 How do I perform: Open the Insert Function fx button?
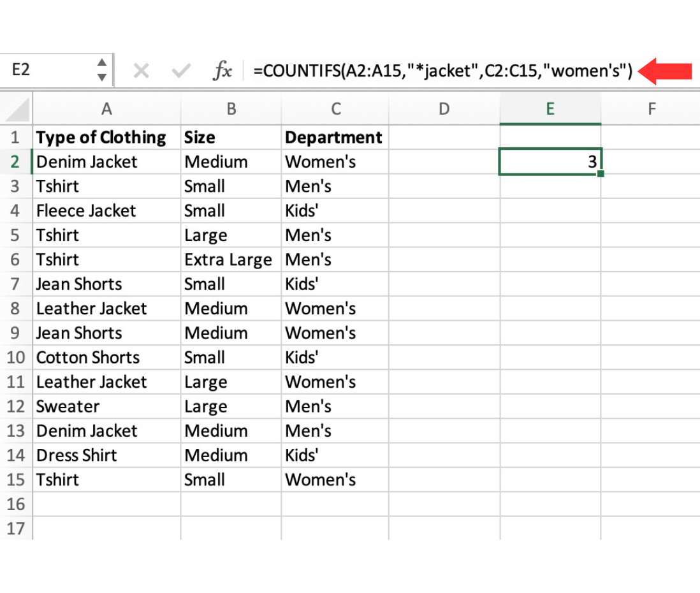222,71
